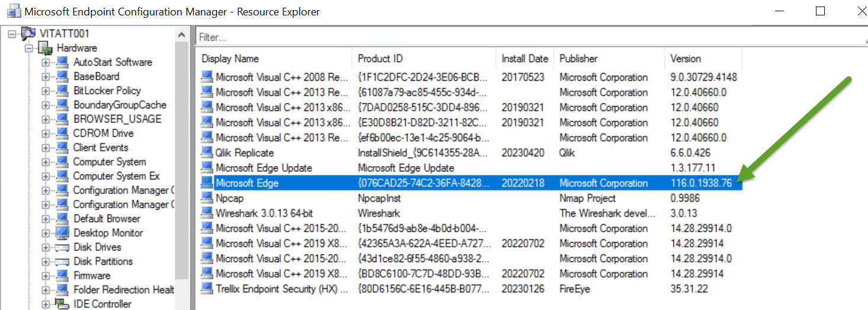Maximize the Resource Explorer window
The width and height of the screenshot is (868, 310).
820,11
